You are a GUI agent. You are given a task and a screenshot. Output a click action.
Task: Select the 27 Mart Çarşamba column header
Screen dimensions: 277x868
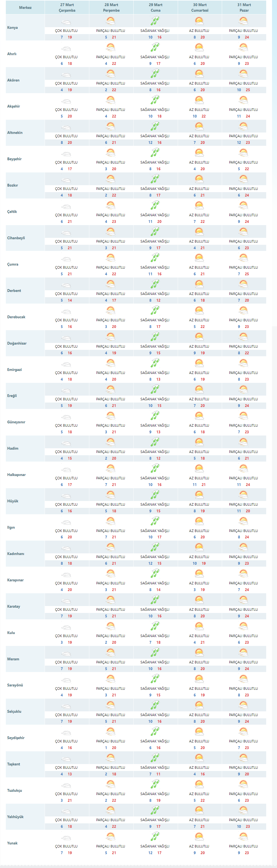pyautogui.click(x=67, y=7)
